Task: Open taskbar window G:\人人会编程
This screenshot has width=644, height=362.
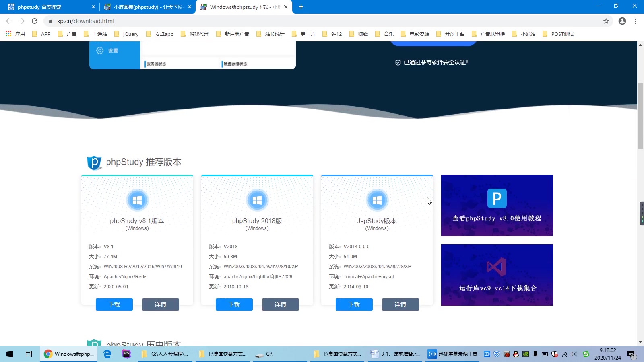Action: click(165, 354)
